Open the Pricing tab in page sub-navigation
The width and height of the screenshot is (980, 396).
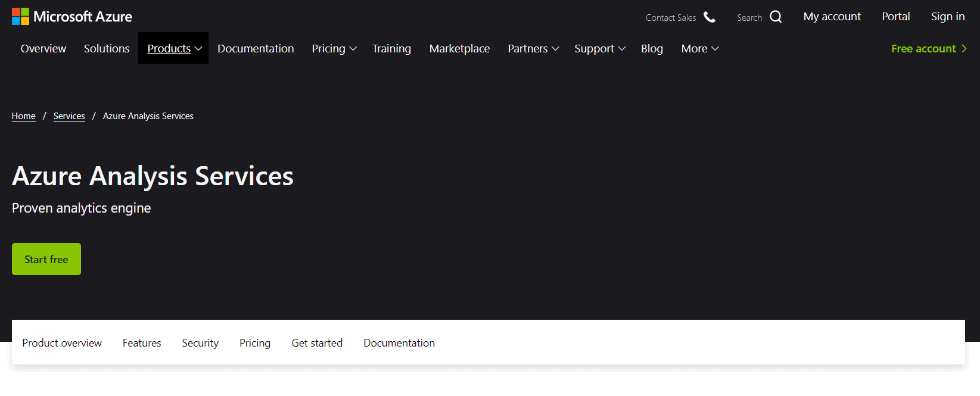coord(255,343)
